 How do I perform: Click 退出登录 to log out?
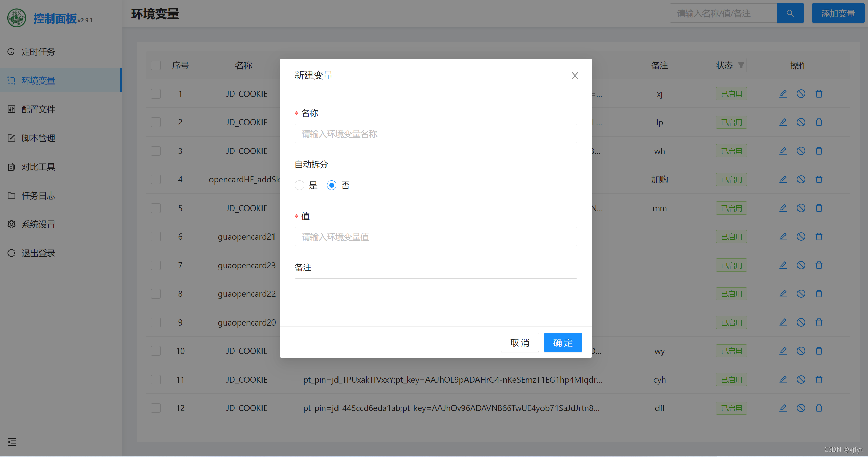(x=61, y=253)
